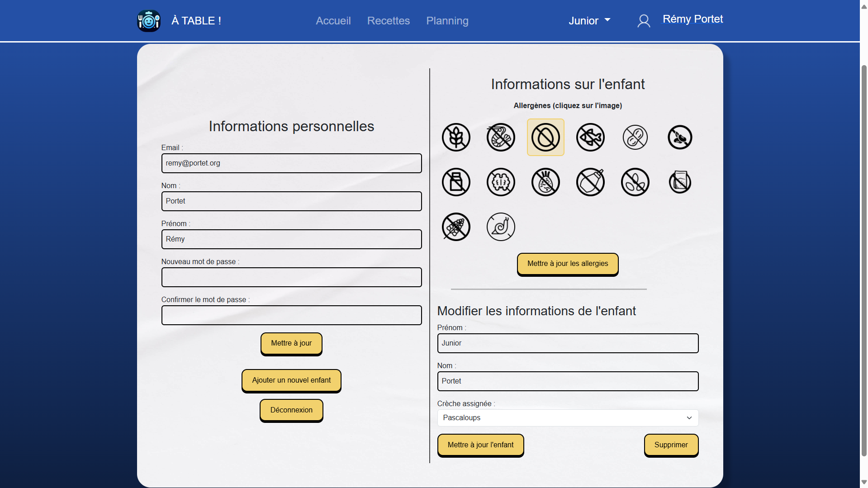Open the Junior child selector dropdown
Viewport: 868px width, 488px height.
pos(589,21)
